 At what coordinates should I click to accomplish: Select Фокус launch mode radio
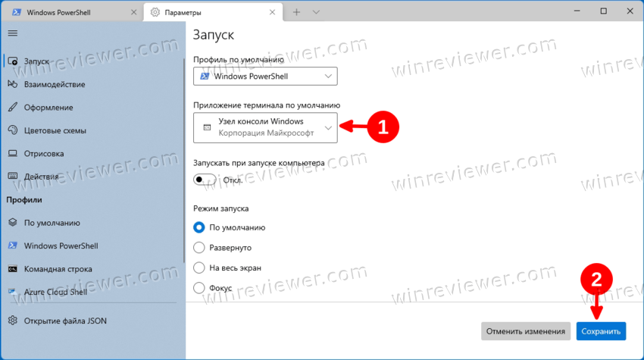199,288
